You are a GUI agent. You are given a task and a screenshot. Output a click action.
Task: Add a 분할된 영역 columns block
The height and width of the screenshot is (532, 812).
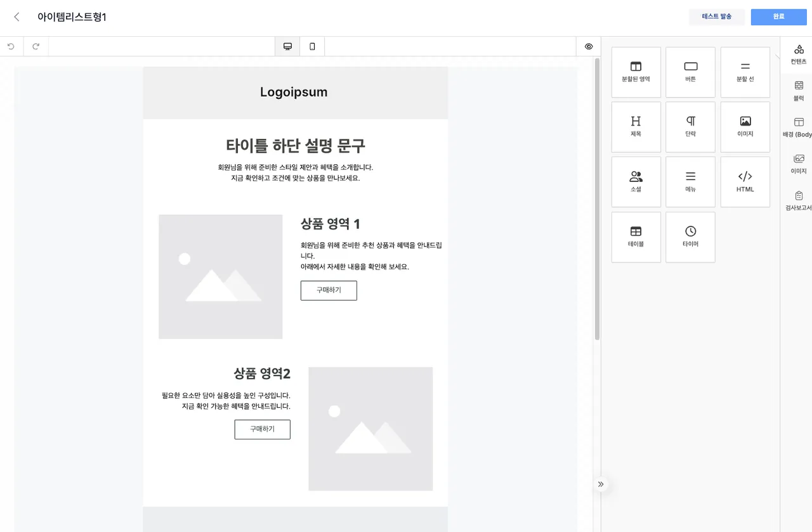point(636,72)
